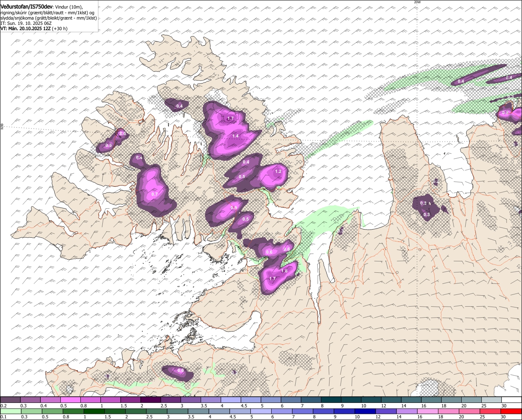
Task: Click the '1.2' snowfall value on the map
Action: (278, 172)
